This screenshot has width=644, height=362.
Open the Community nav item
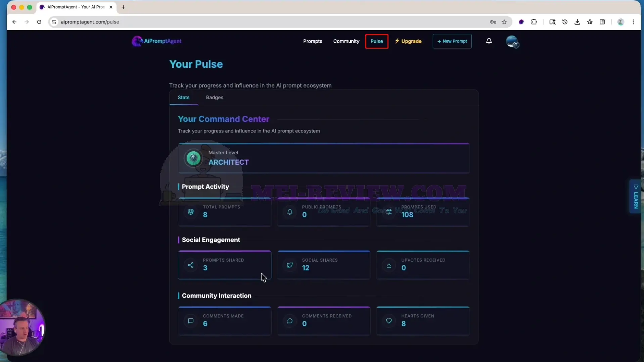[346, 41]
